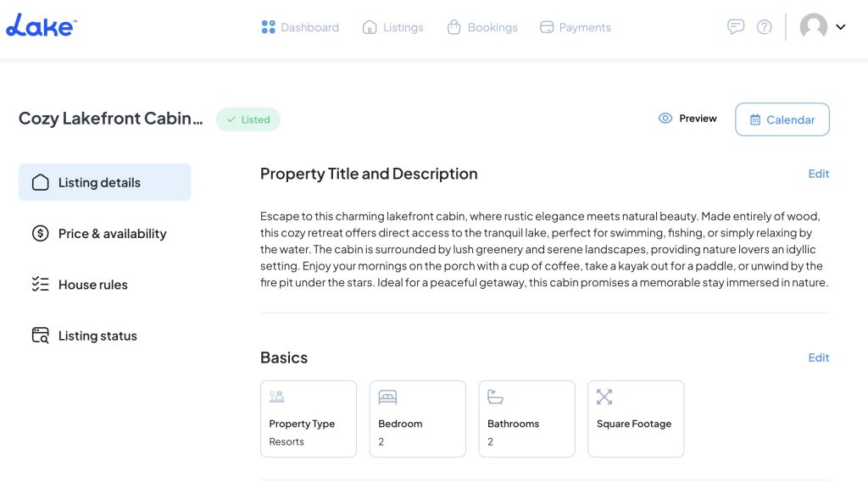
Task: Select the Property Type card
Action: click(309, 419)
